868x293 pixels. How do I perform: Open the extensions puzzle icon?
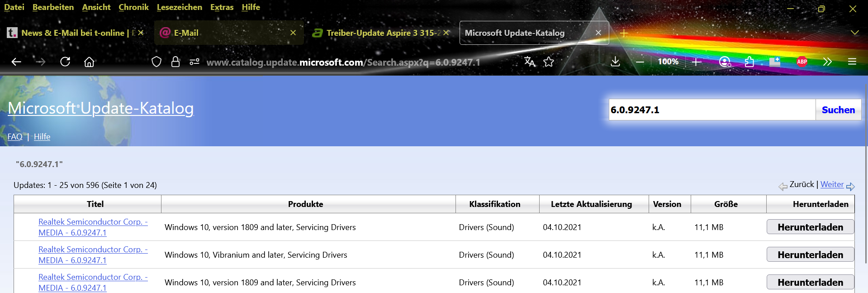749,62
